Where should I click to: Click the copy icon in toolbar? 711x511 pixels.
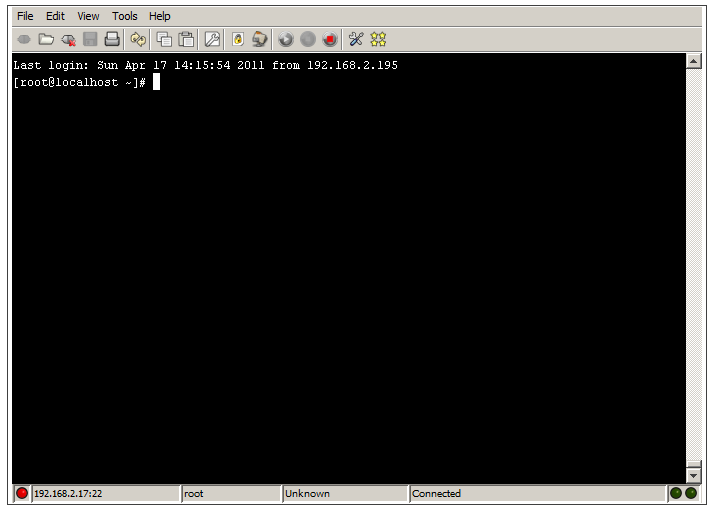coord(164,39)
